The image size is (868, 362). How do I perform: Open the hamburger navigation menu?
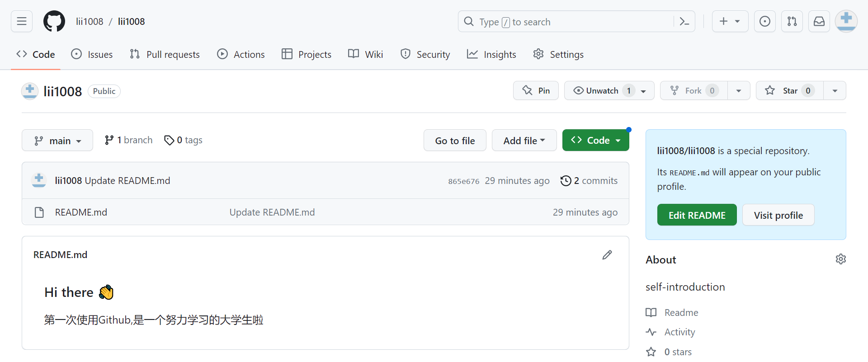pyautogui.click(x=22, y=21)
